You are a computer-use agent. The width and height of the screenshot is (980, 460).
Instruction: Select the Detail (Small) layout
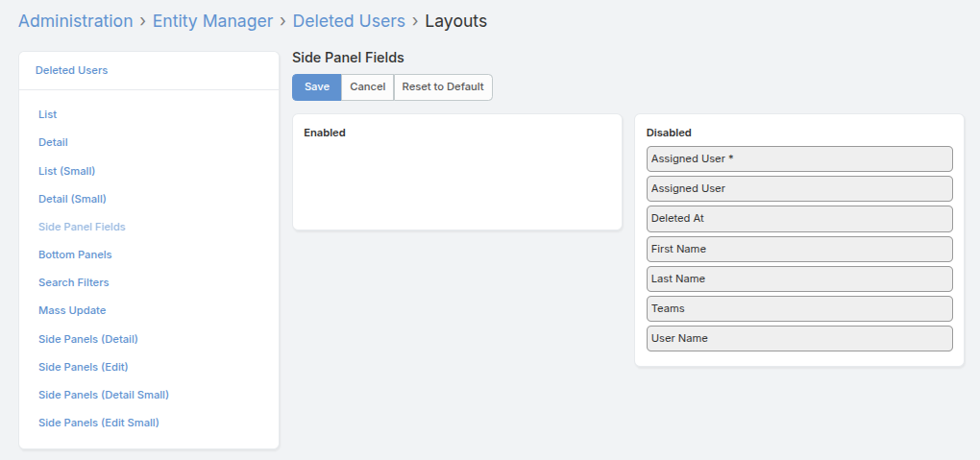click(x=72, y=199)
